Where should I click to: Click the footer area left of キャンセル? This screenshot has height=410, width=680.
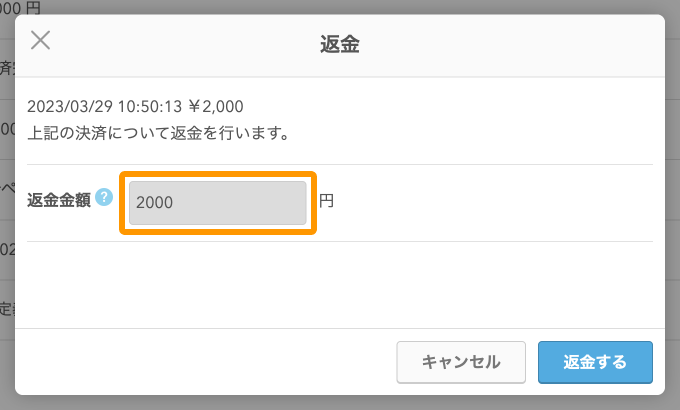point(200,362)
